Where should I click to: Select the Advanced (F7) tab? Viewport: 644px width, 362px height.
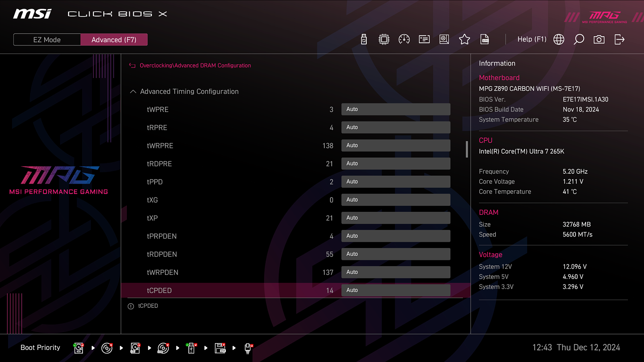click(x=114, y=40)
